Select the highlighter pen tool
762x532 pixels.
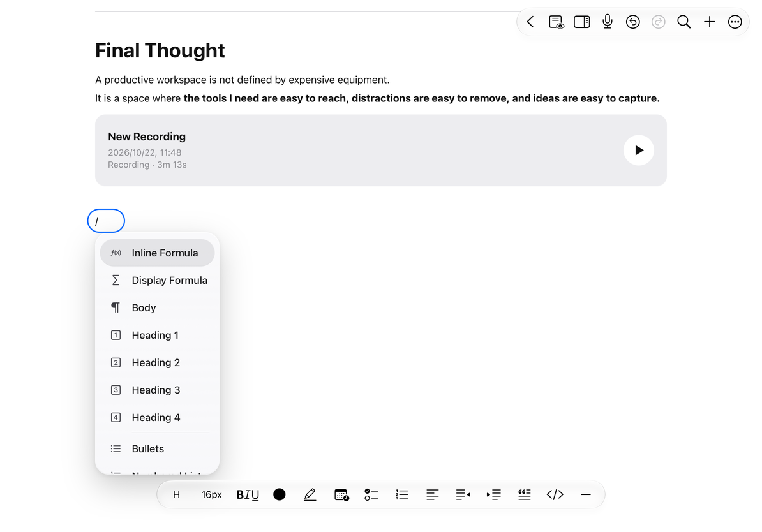(x=310, y=494)
